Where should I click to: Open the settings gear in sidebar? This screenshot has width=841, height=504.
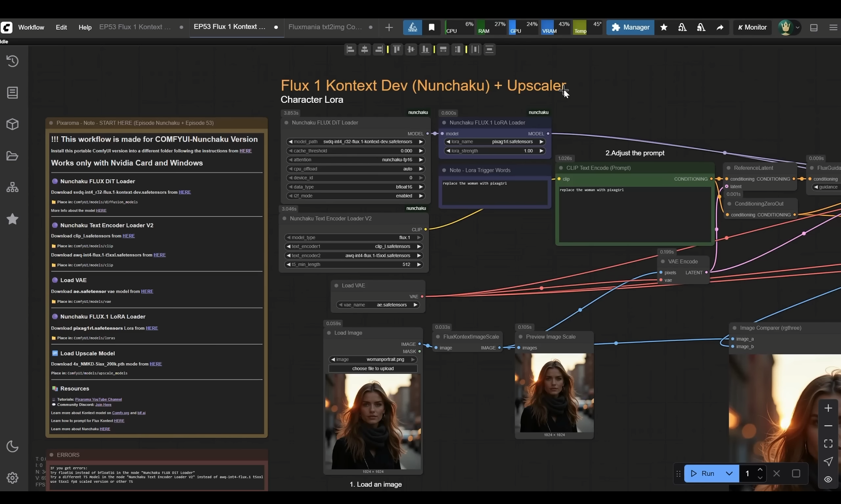tap(12, 478)
